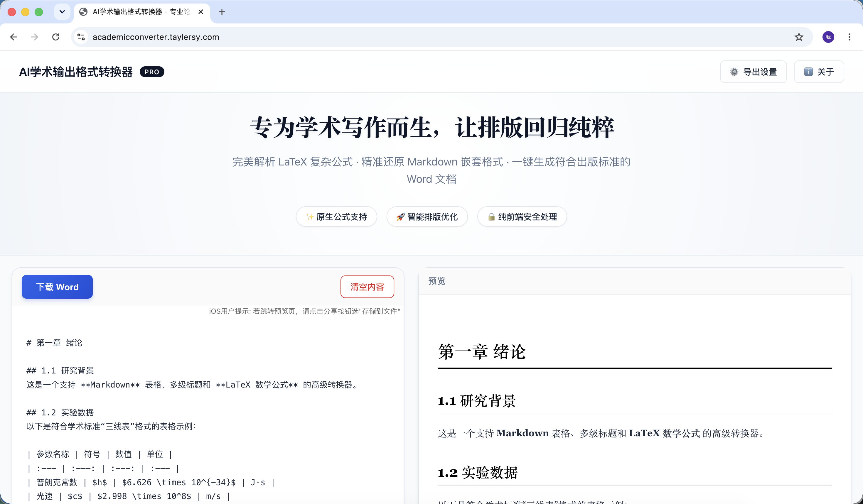
Task: Reload the current page
Action: [x=56, y=37]
